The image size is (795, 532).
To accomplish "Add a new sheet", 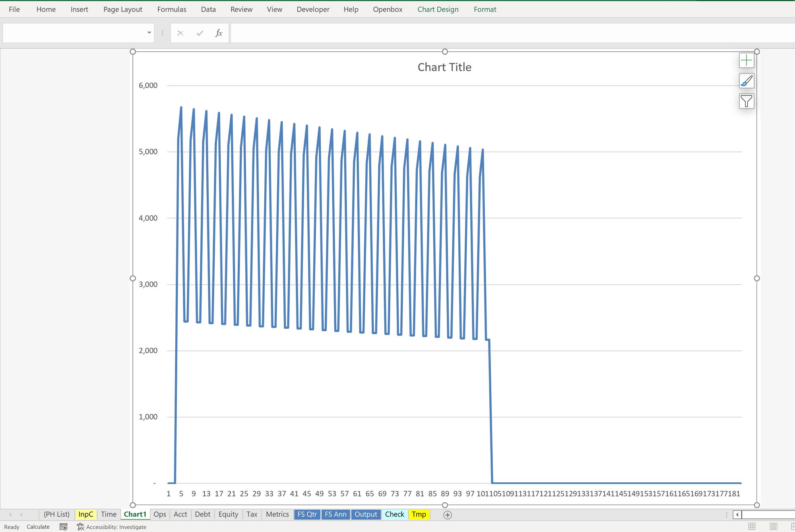I will pyautogui.click(x=447, y=515).
